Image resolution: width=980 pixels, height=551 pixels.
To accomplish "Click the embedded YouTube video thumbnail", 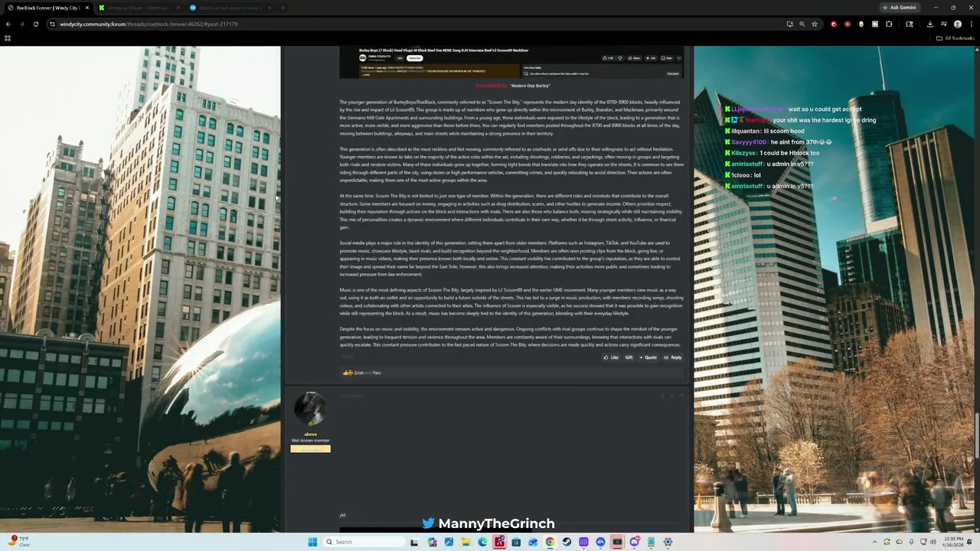I will 511,62.
